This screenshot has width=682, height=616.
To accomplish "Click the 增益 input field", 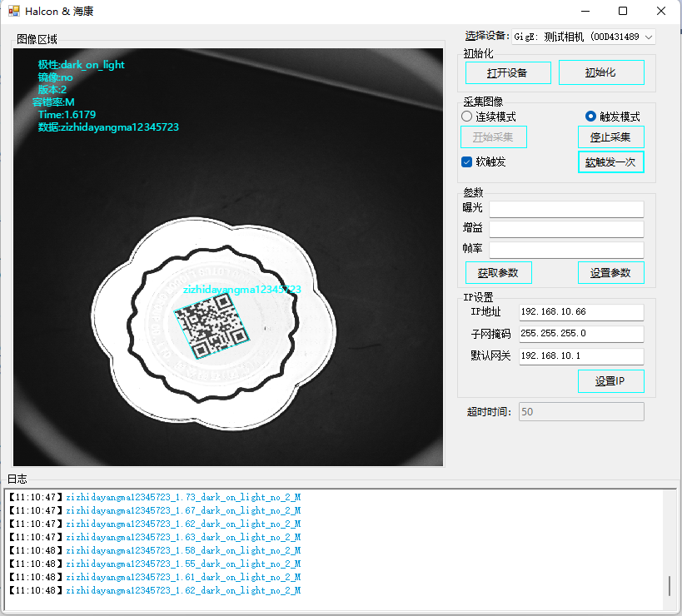I will 566,229.
